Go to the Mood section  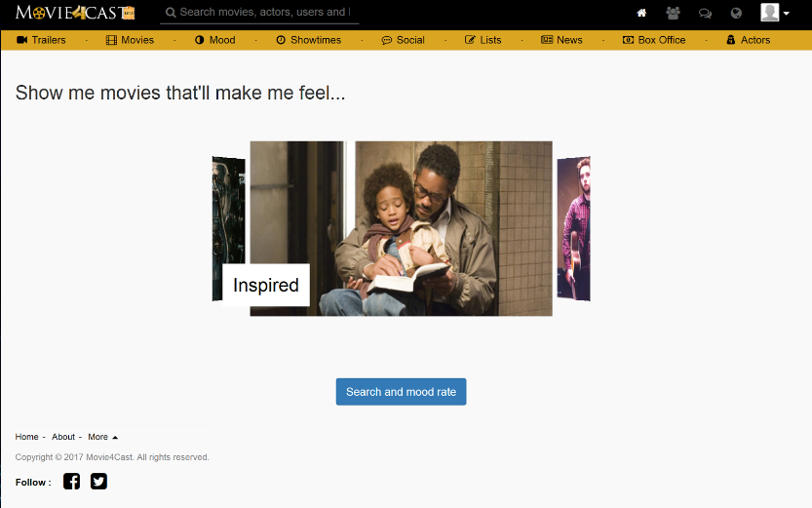click(215, 40)
